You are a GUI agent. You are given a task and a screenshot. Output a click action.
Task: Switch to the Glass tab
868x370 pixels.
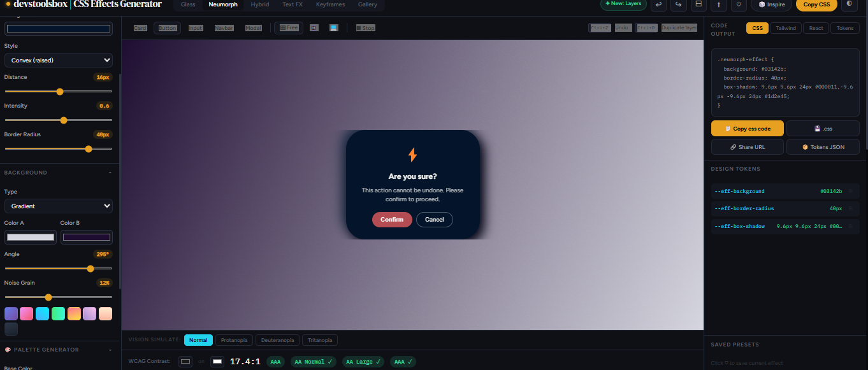click(x=188, y=4)
